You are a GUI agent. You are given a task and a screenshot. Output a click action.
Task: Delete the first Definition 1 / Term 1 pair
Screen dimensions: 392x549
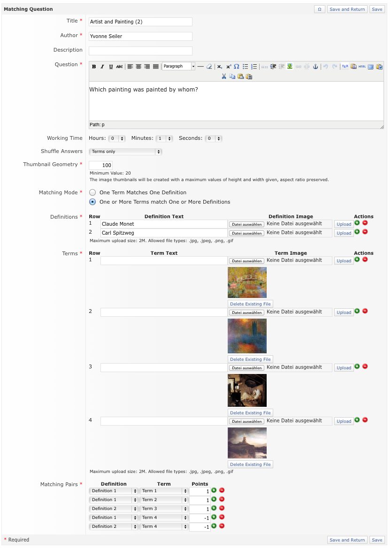(x=222, y=490)
